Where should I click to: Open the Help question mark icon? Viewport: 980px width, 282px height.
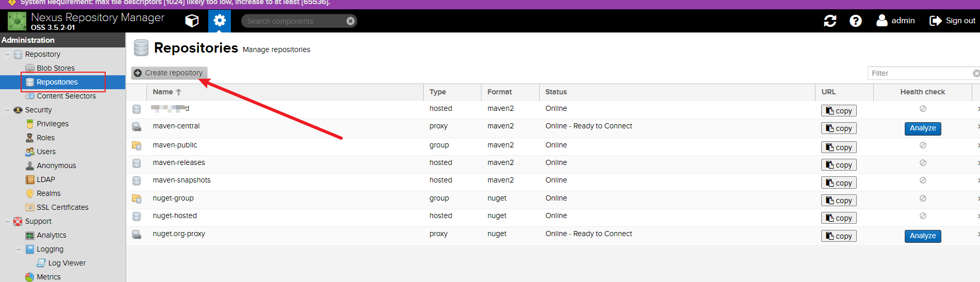(856, 21)
